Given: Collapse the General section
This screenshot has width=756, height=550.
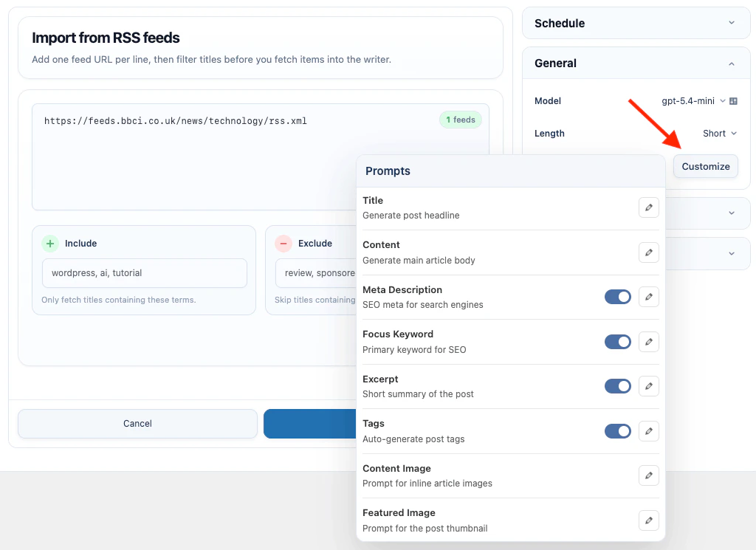Looking at the screenshot, I should tap(636, 63).
